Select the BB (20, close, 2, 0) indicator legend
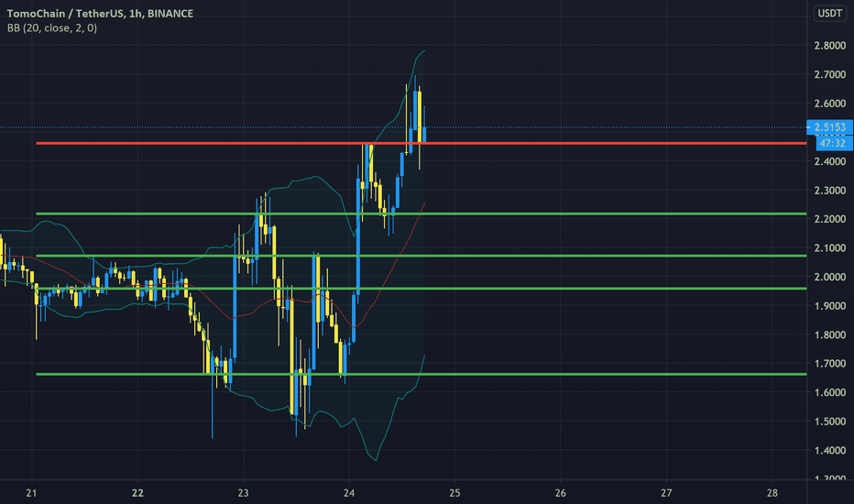The image size is (854, 504). point(52,27)
